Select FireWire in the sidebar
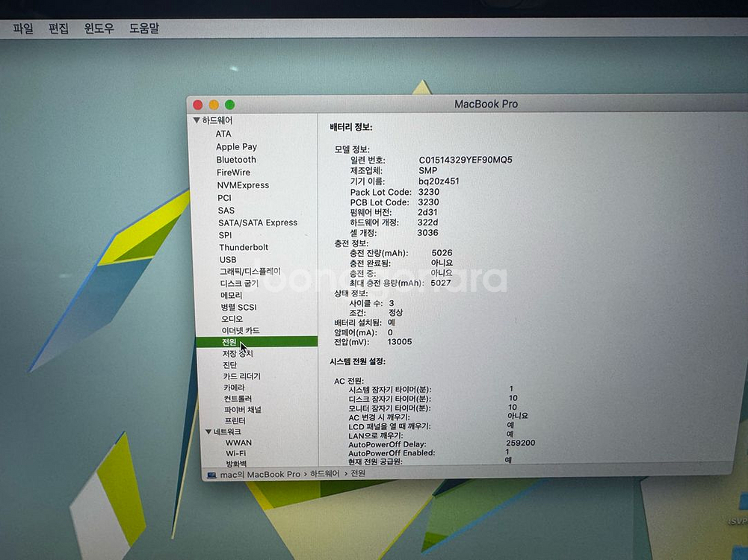The height and width of the screenshot is (560, 748). [x=233, y=172]
